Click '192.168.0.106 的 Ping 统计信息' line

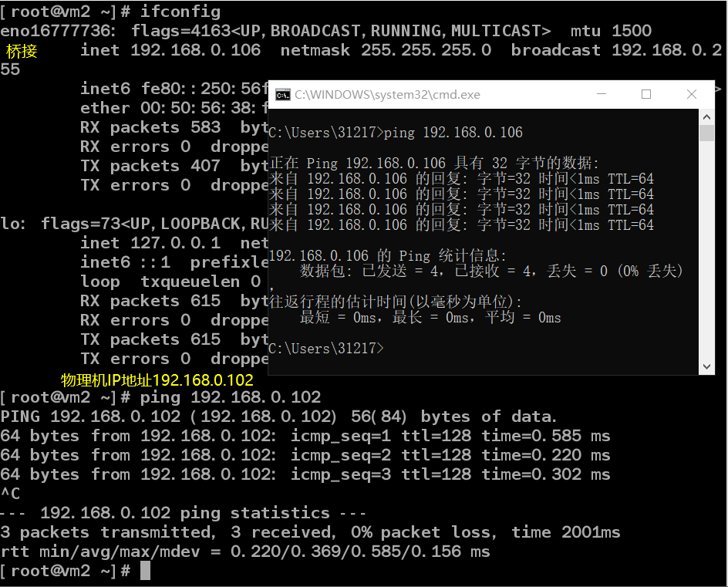[388, 255]
